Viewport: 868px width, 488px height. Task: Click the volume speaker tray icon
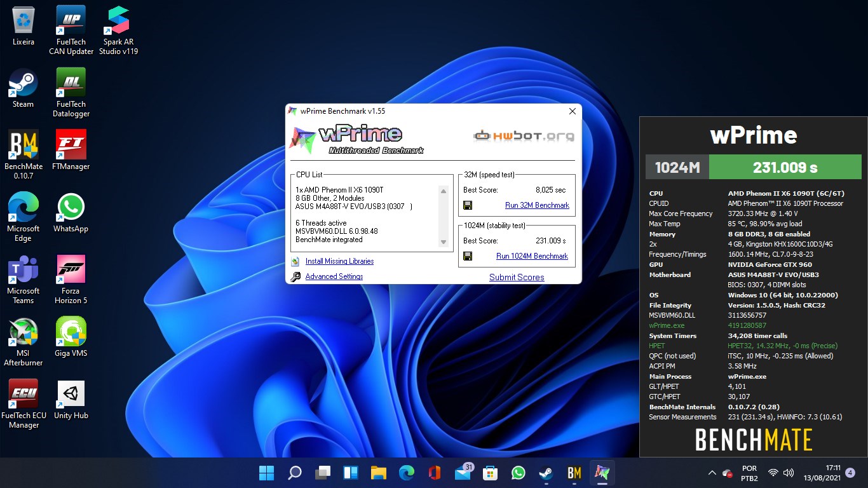point(789,473)
